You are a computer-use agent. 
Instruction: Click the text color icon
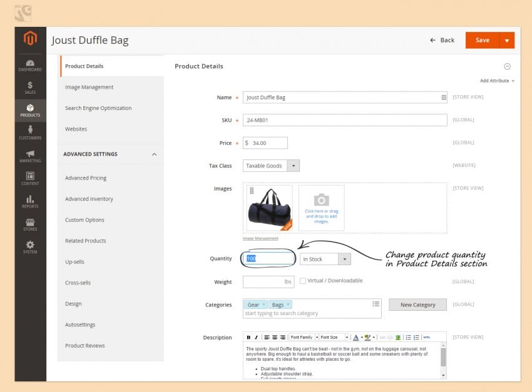click(356, 338)
